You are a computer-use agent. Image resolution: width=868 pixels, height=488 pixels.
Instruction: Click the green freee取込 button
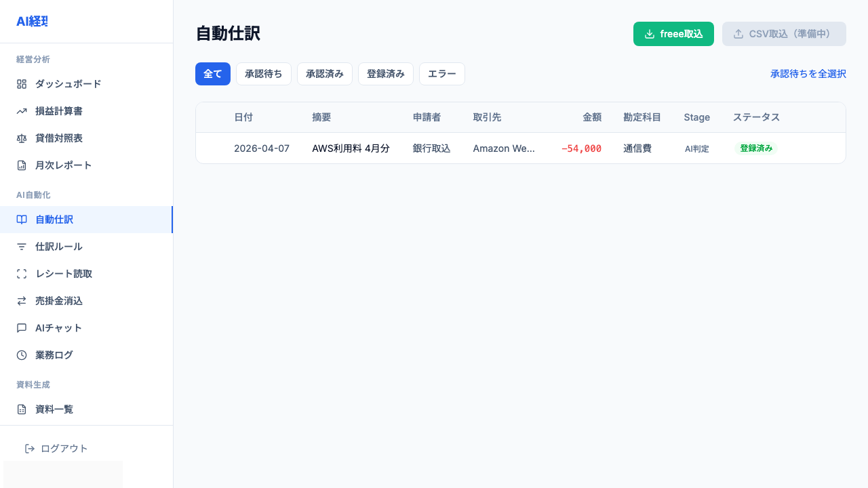(x=673, y=33)
